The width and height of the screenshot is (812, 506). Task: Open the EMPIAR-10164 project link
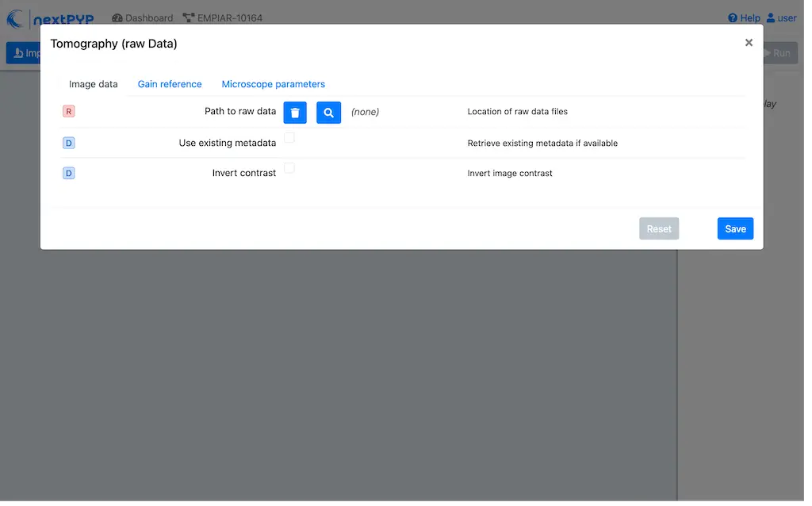point(223,18)
